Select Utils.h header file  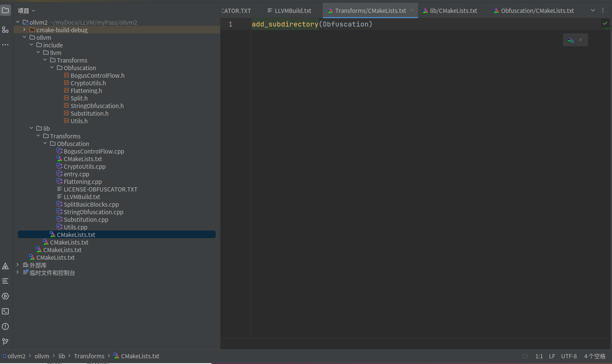click(79, 121)
